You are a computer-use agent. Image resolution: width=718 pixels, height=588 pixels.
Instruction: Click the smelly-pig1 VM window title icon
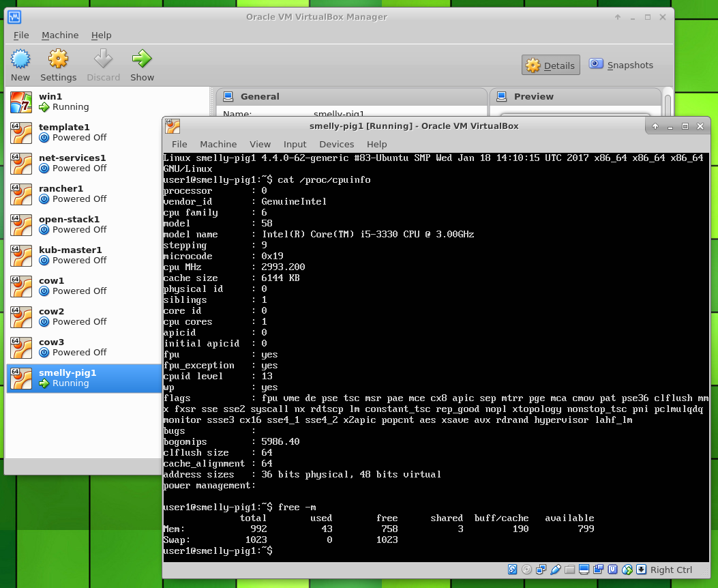[173, 126]
